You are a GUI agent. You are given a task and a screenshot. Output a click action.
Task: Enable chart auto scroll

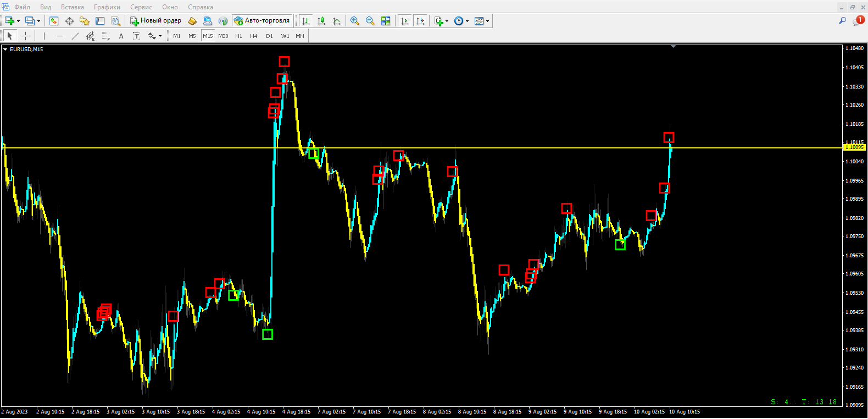tap(405, 21)
